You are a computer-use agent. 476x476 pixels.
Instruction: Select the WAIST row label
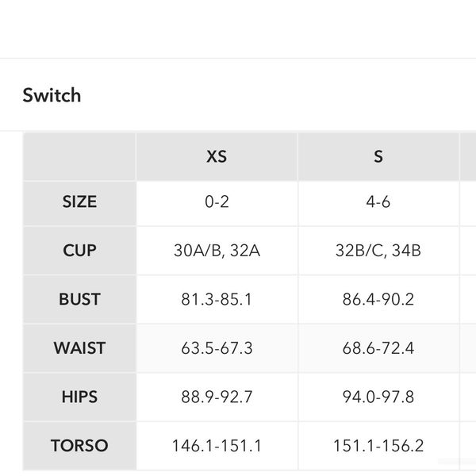coord(79,347)
